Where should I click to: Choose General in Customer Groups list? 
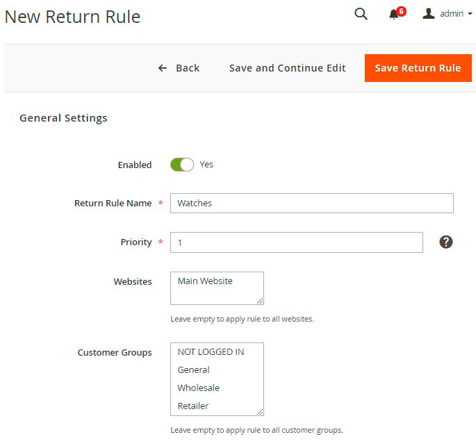coord(194,370)
